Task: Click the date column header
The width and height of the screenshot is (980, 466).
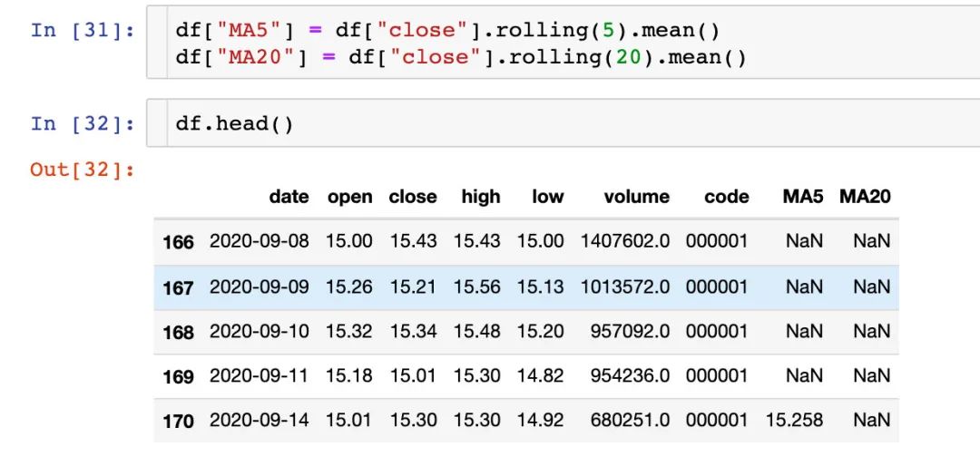Action: coord(289,197)
